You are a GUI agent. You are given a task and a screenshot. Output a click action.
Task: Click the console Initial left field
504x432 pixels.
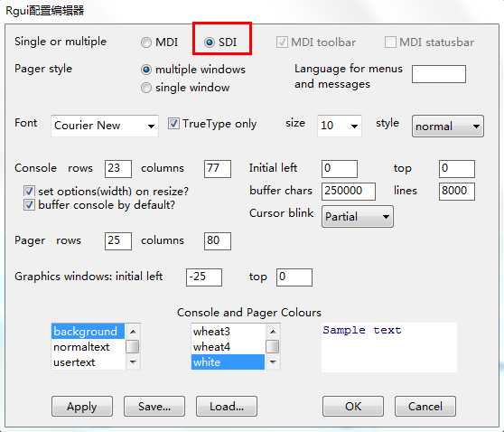point(340,169)
